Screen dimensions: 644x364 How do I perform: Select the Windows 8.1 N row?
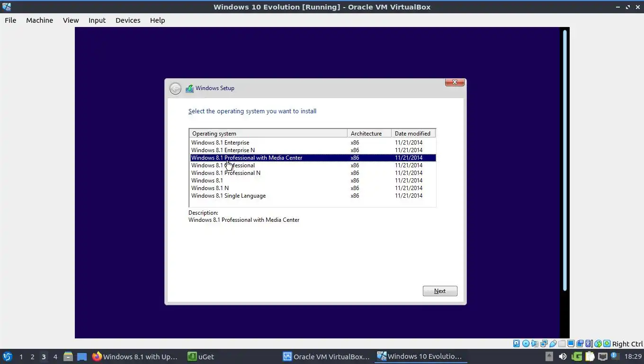[313, 188]
